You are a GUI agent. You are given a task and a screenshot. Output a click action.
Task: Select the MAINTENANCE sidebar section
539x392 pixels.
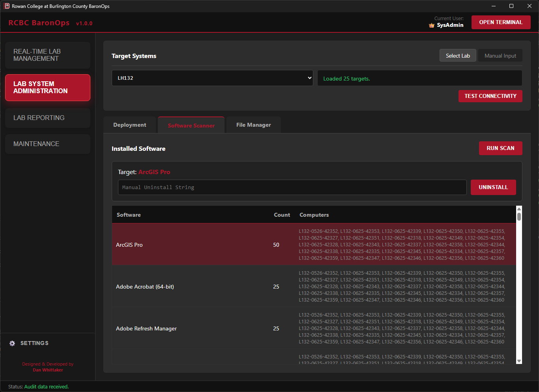(x=48, y=144)
